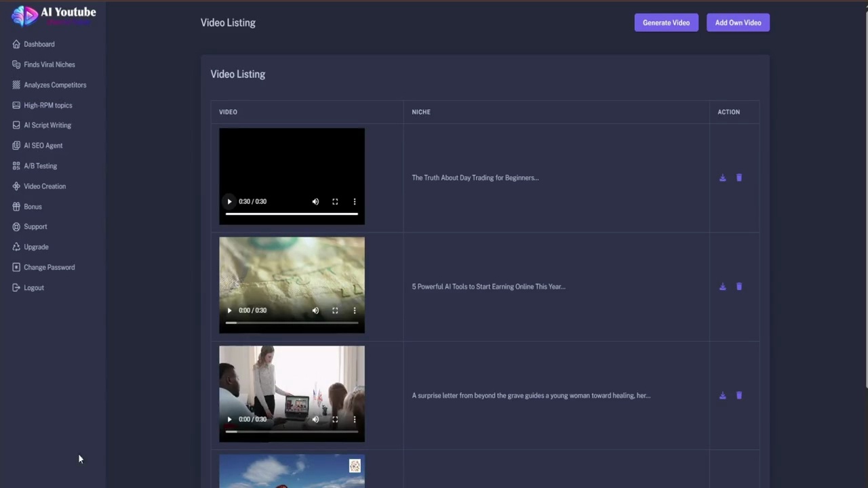868x488 pixels.
Task: Open Dashboard from the sidebar
Action: point(39,44)
